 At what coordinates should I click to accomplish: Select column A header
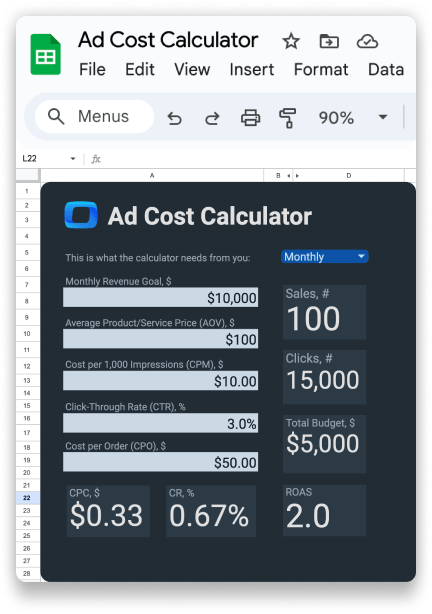[152, 176]
